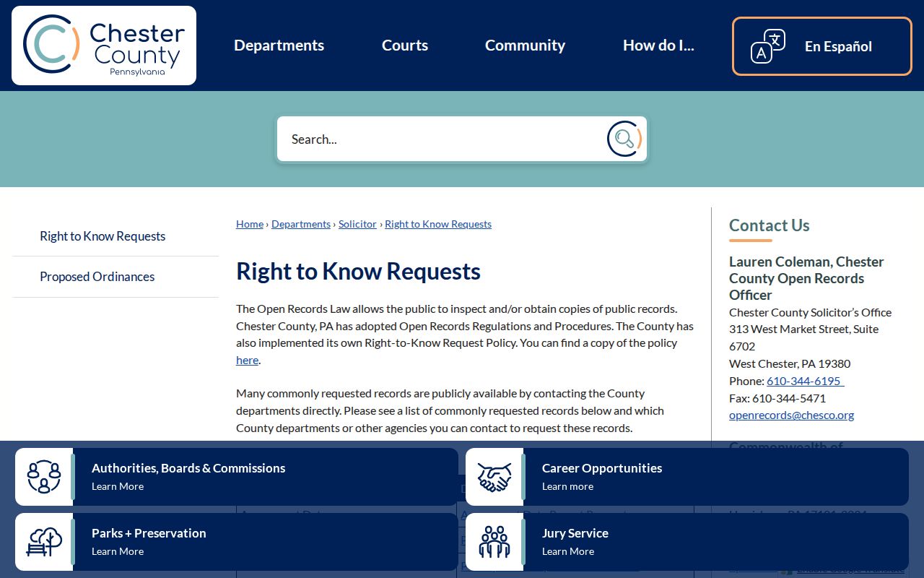The width and height of the screenshot is (924, 578).
Task: Click the Parks + Preservation bench icon
Action: click(x=44, y=542)
